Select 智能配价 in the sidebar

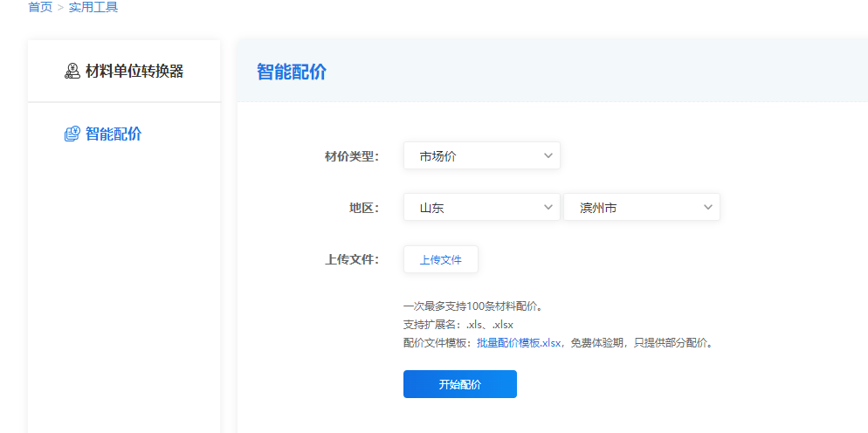pos(114,134)
